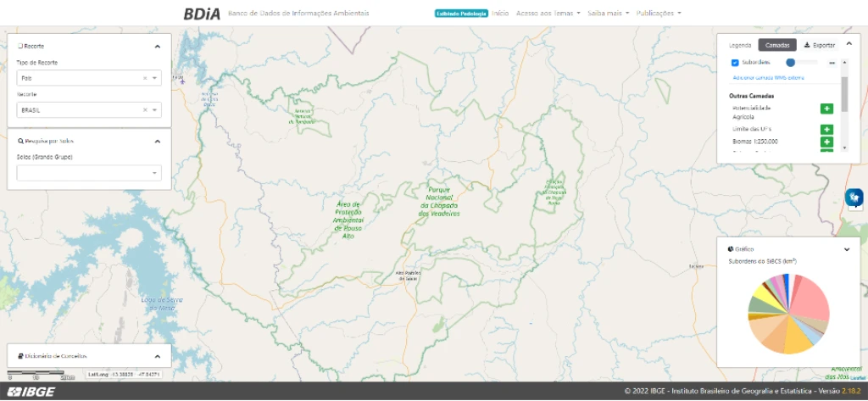Click the Exportar button
The image size is (868, 401).
pos(820,46)
